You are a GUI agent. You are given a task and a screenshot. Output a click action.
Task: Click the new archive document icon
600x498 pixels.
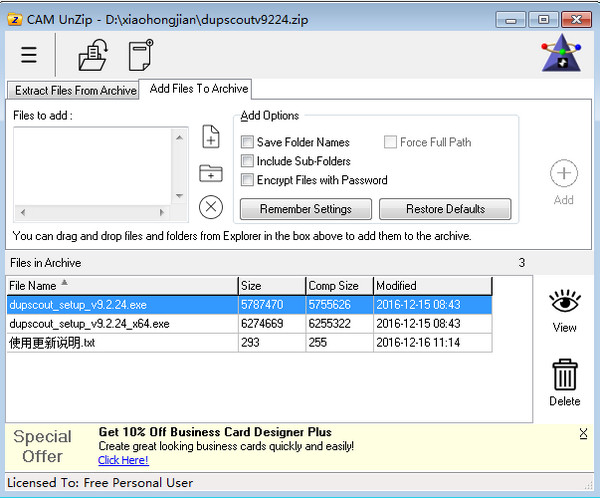(x=141, y=55)
